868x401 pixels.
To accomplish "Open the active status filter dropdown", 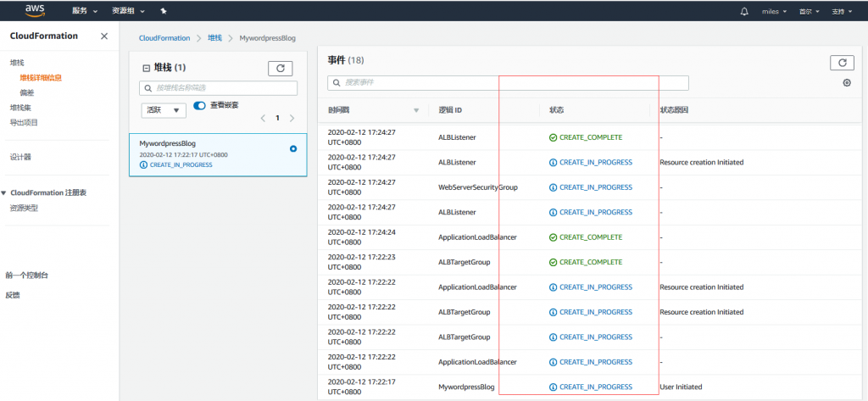I will [164, 110].
